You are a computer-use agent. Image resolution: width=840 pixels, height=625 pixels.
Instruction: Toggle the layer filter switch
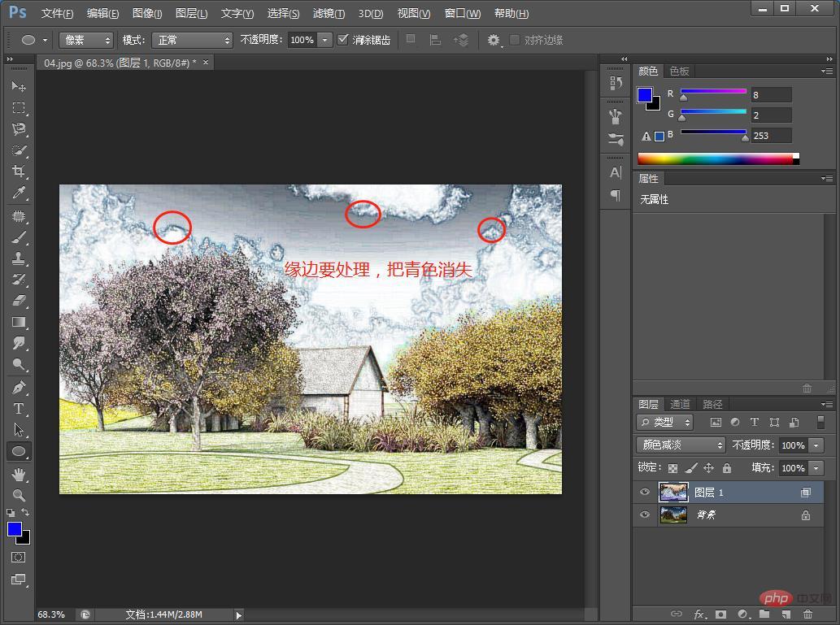click(820, 422)
